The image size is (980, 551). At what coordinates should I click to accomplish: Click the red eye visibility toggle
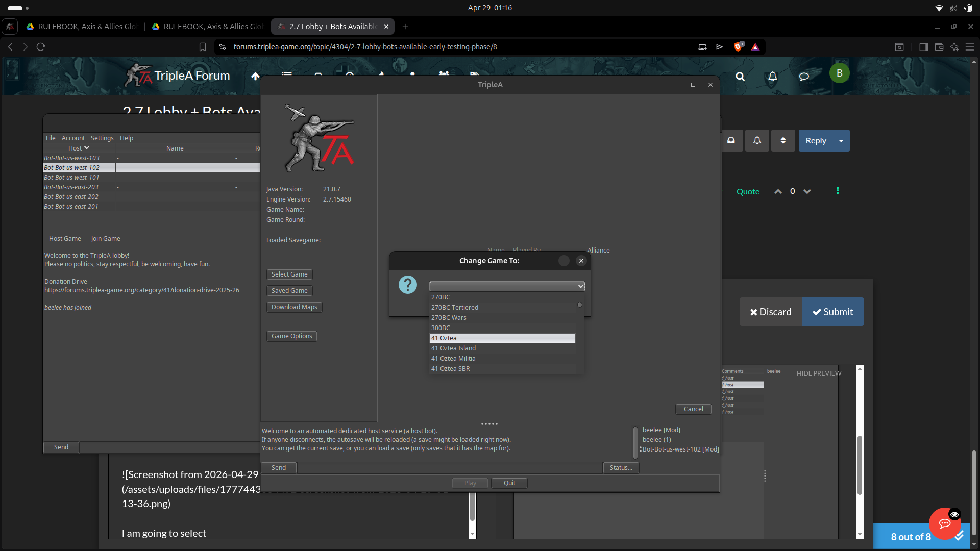pyautogui.click(x=954, y=514)
